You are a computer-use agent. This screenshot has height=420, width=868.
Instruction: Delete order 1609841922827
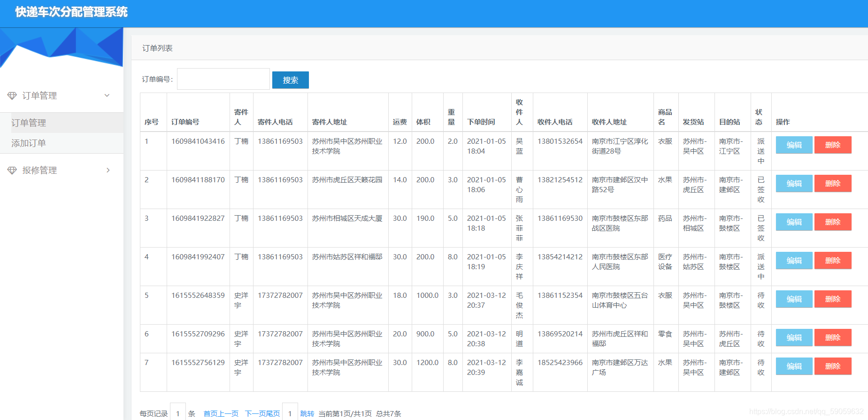coord(833,222)
